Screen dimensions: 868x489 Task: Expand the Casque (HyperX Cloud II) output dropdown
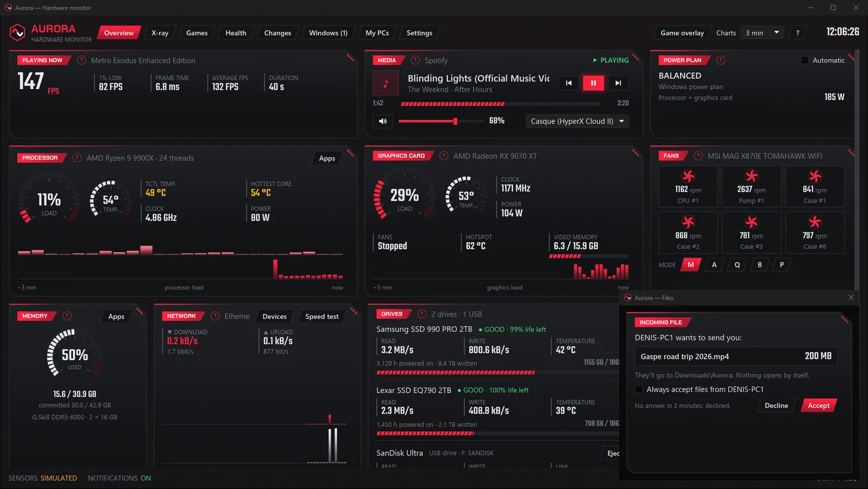tap(577, 121)
